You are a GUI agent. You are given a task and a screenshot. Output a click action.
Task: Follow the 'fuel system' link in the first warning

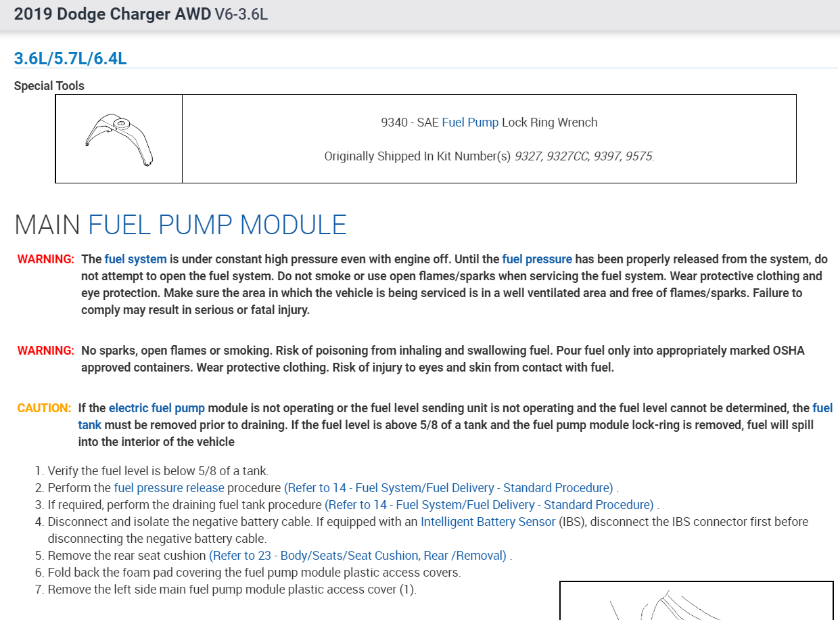coord(135,259)
